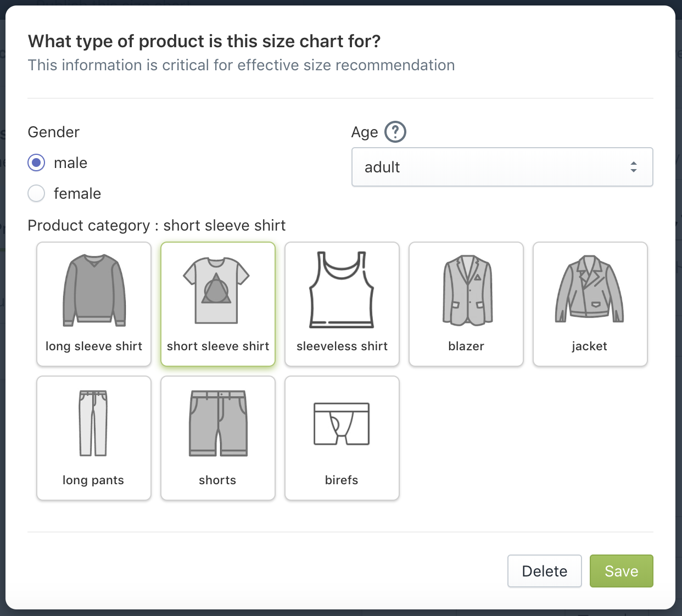Delete this size chart
Screen dimensions: 682x616
[x=544, y=571]
